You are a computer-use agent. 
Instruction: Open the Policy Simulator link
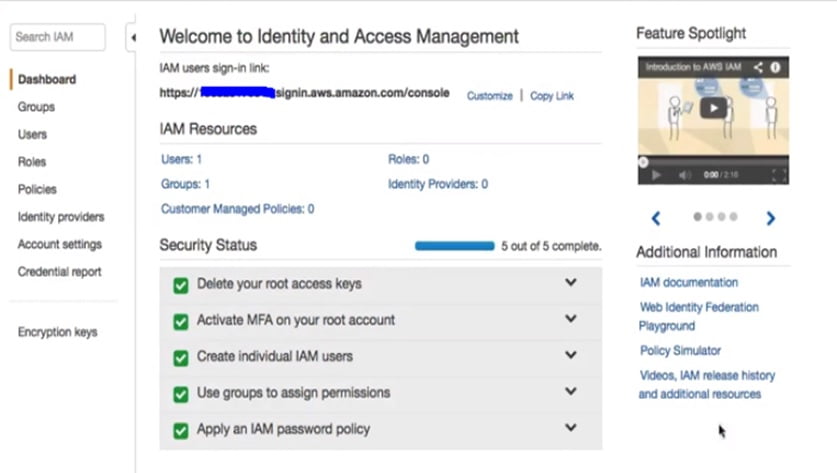[680, 351]
